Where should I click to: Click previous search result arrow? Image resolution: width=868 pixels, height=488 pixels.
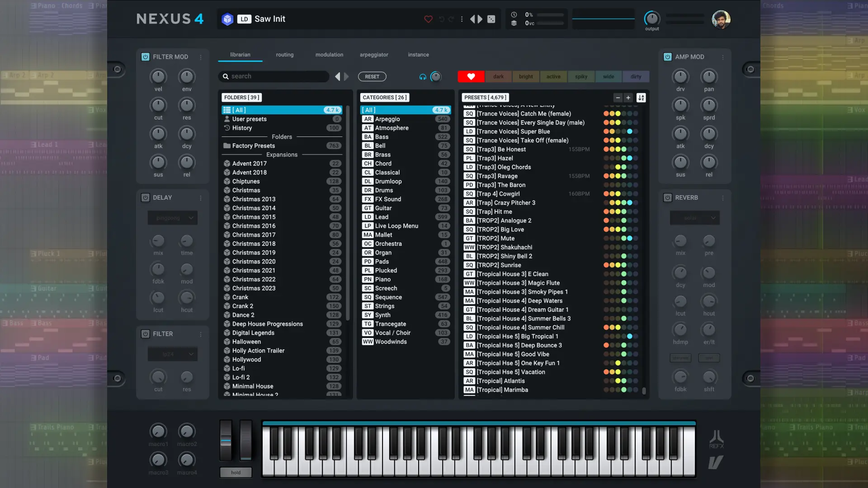pos(337,77)
